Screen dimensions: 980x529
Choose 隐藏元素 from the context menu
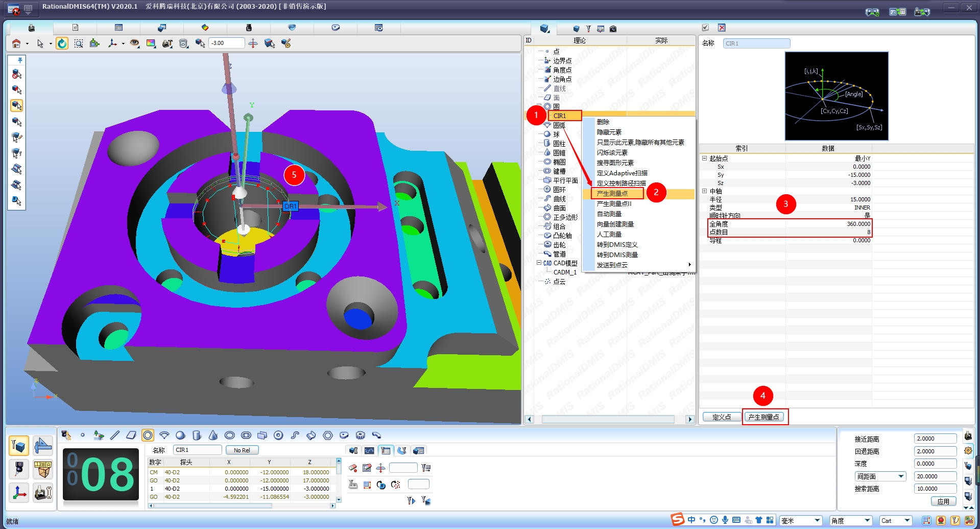click(609, 132)
